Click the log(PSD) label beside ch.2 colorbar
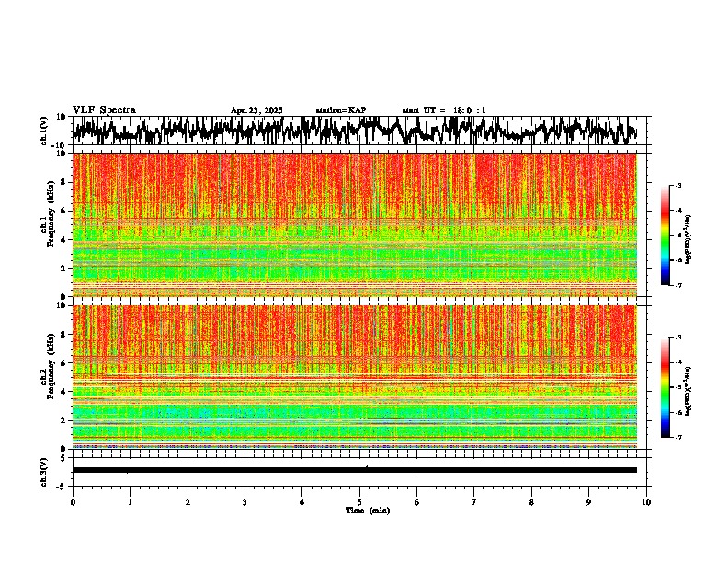The width and height of the screenshot is (728, 563). click(x=688, y=391)
